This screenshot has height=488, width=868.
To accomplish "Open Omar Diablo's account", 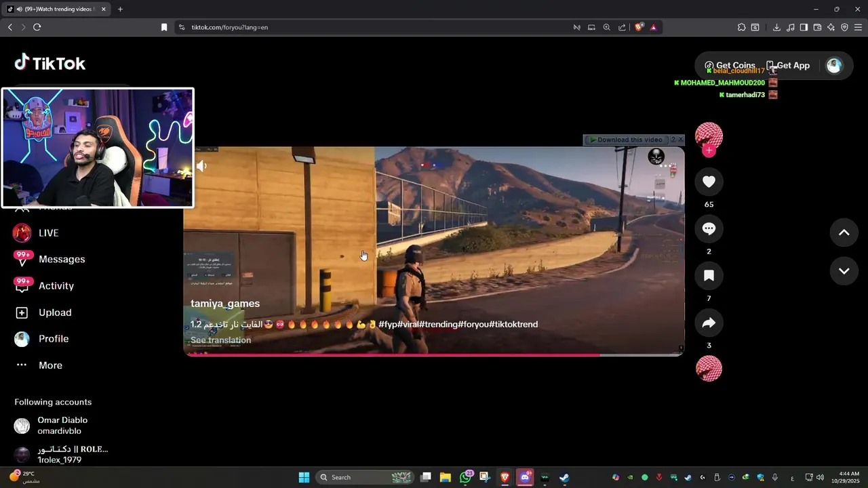I will (x=61, y=425).
